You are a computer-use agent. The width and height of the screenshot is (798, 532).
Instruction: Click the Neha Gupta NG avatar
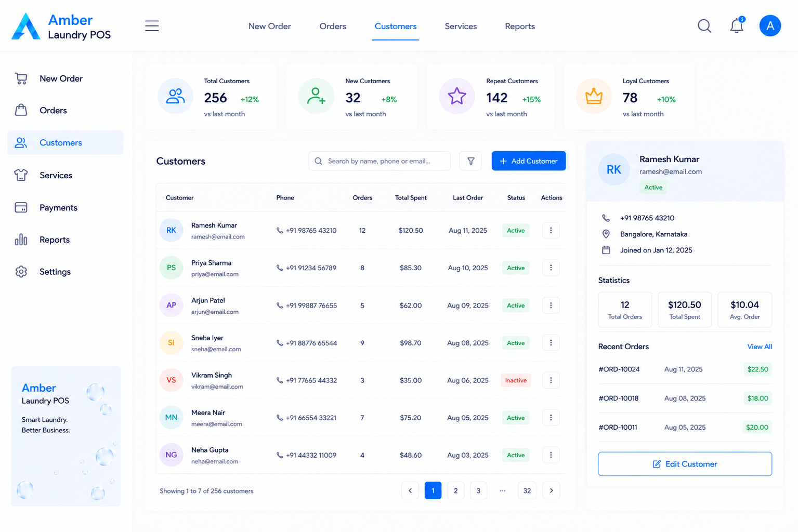(171, 455)
